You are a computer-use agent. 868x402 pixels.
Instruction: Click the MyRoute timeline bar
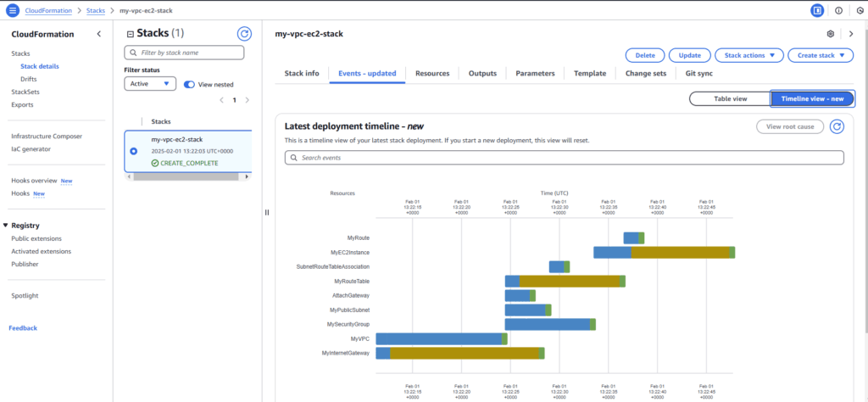click(x=634, y=238)
